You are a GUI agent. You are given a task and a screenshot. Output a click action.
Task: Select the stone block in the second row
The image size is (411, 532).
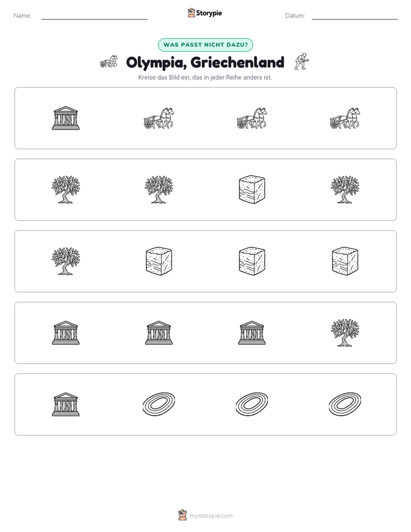pos(252,189)
